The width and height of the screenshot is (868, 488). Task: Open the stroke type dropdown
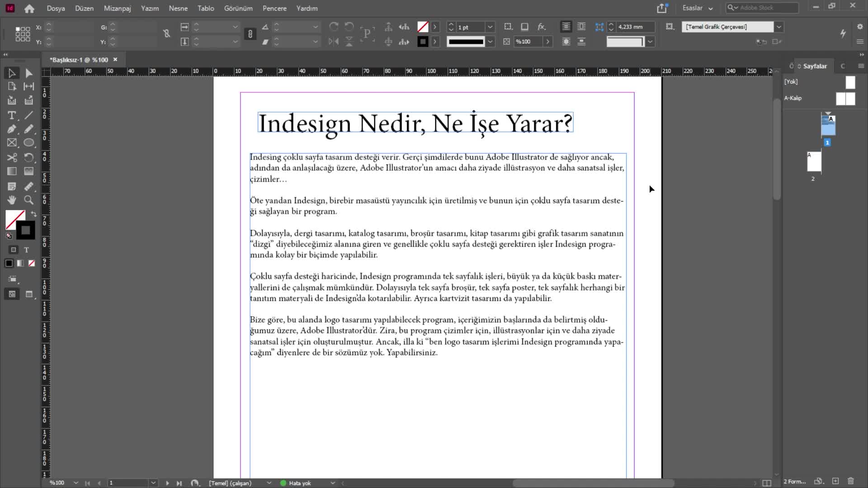coord(490,42)
